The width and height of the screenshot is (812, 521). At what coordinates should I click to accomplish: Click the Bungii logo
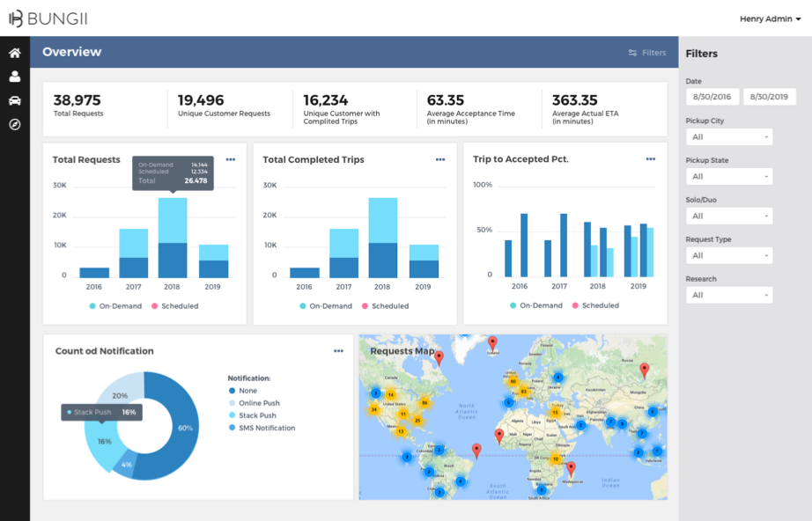click(x=48, y=18)
